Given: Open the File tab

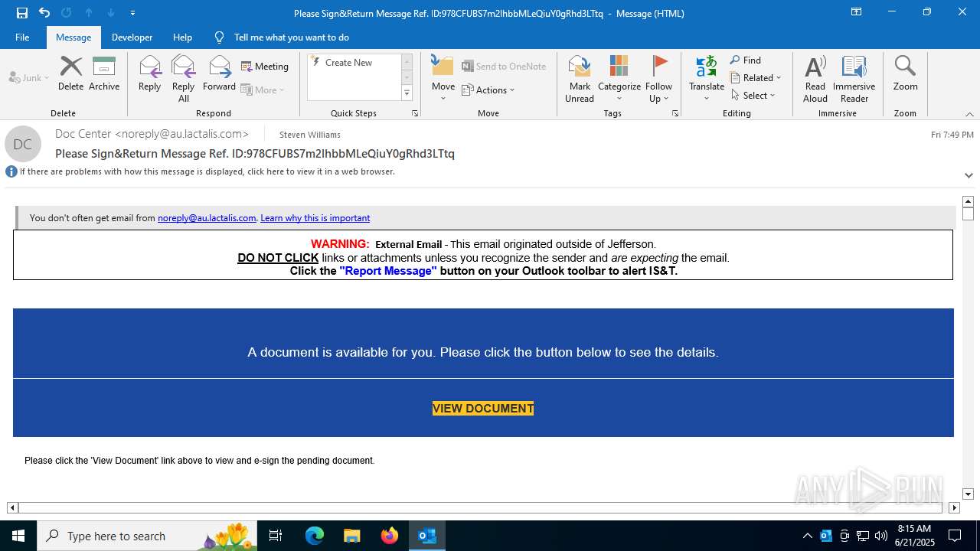Looking at the screenshot, I should point(22,37).
